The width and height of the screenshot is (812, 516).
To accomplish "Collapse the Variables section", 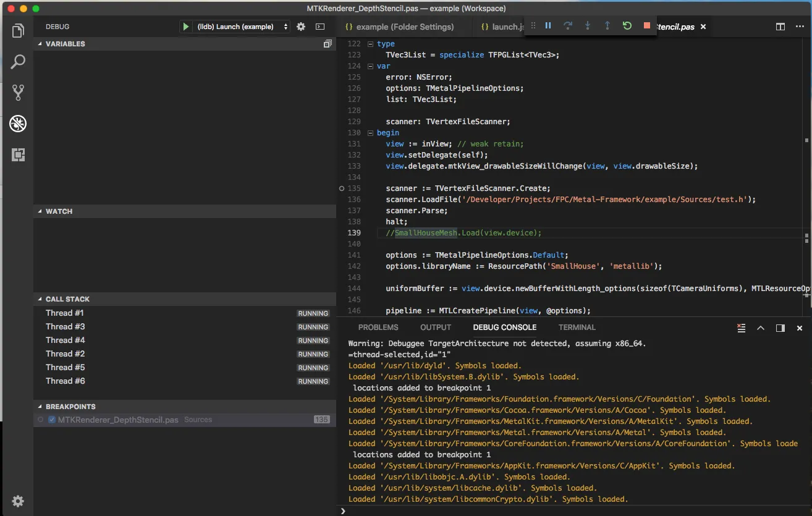I will (x=65, y=44).
